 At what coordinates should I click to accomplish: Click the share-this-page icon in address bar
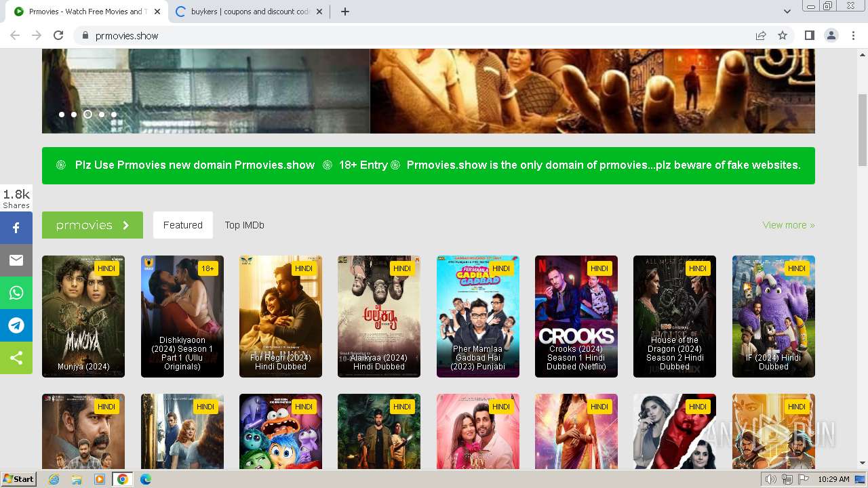click(x=761, y=35)
